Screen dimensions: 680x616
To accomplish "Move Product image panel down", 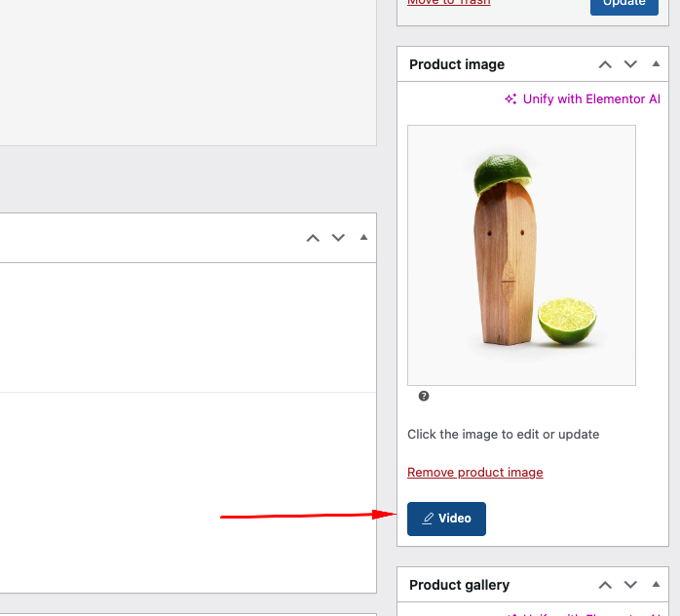I will click(630, 64).
